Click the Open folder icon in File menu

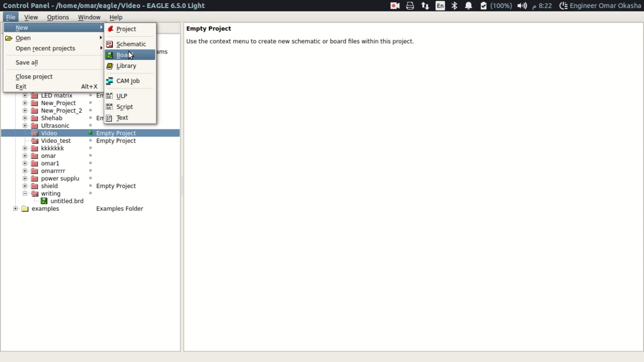(x=9, y=38)
